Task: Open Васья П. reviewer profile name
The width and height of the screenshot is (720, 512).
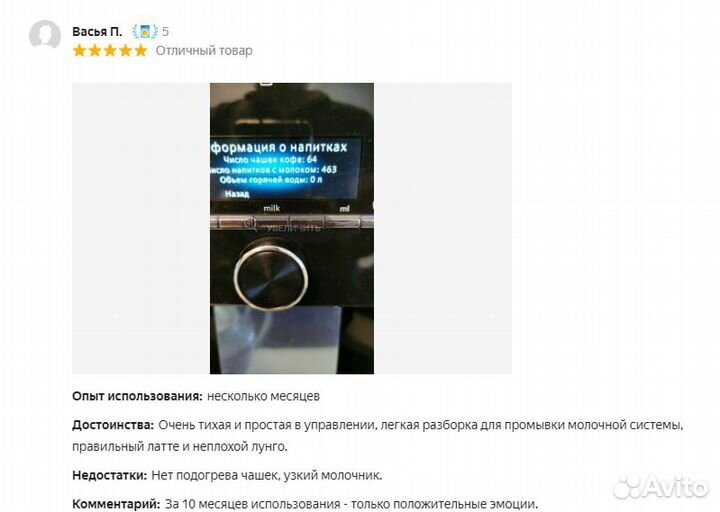Action: pyautogui.click(x=97, y=32)
